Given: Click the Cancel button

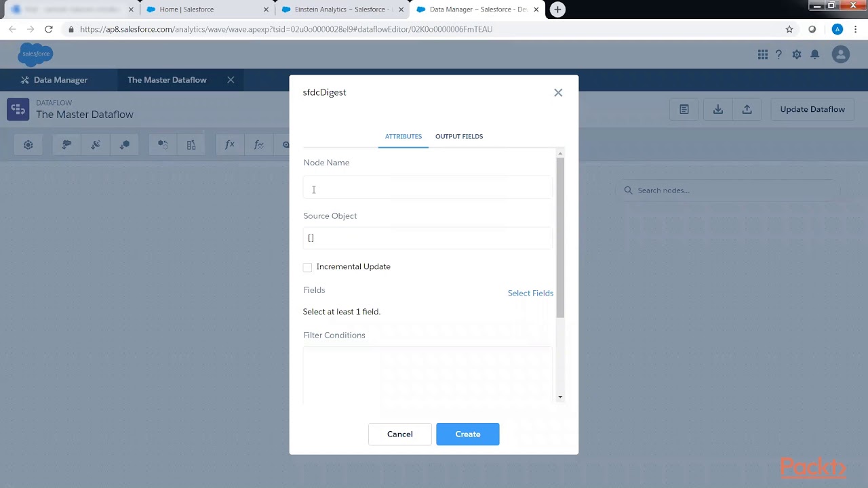Looking at the screenshot, I should [400, 434].
